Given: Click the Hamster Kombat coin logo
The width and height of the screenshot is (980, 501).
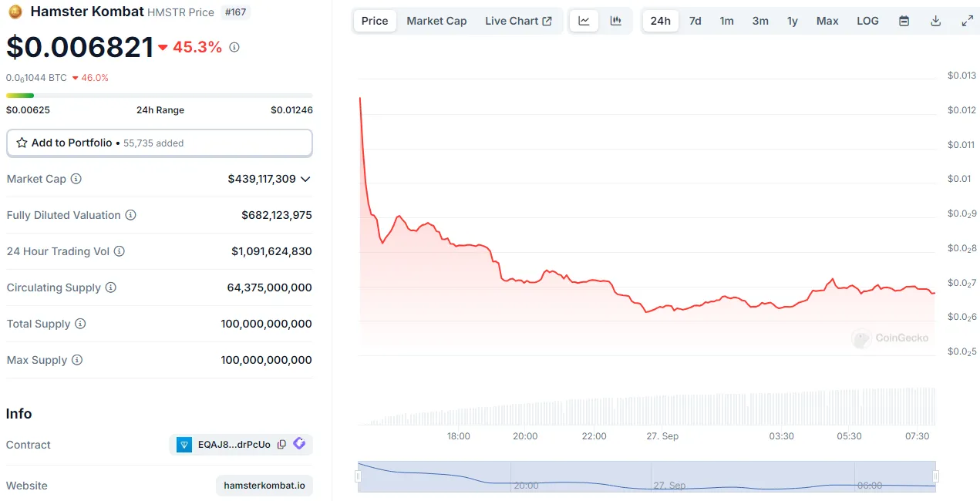Looking at the screenshot, I should point(14,12).
